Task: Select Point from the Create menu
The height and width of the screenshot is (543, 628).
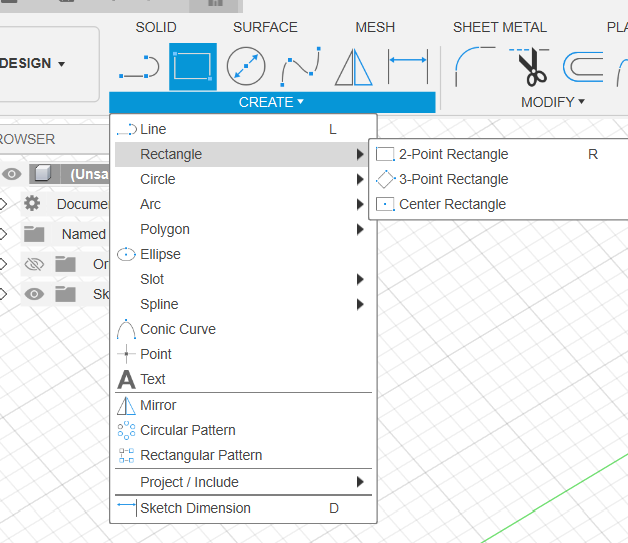Action: pyautogui.click(x=244, y=354)
